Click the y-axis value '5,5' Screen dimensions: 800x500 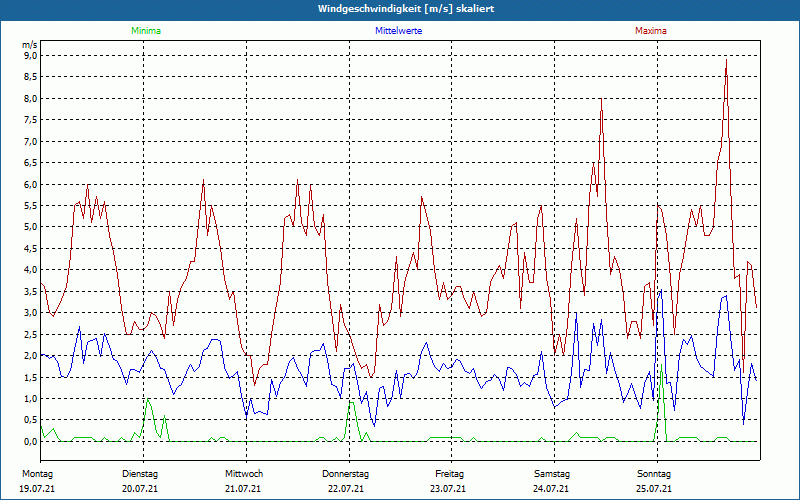pos(31,206)
